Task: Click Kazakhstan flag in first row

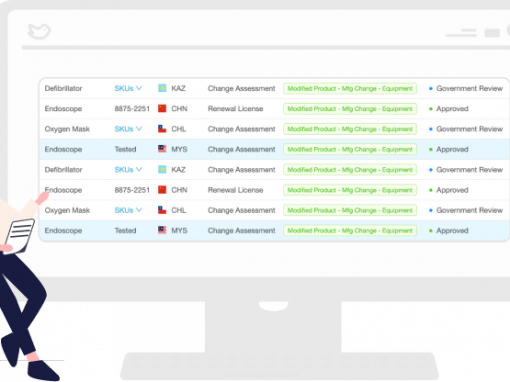Action: (x=162, y=88)
